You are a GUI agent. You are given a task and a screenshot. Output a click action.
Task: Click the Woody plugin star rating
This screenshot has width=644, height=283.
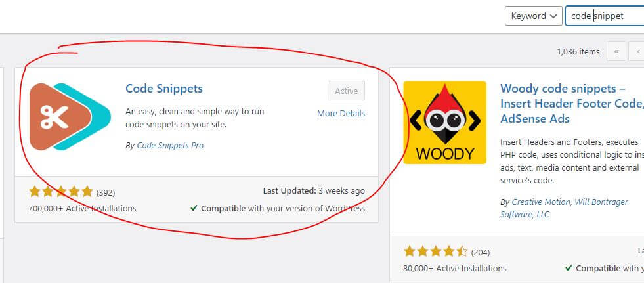point(436,251)
